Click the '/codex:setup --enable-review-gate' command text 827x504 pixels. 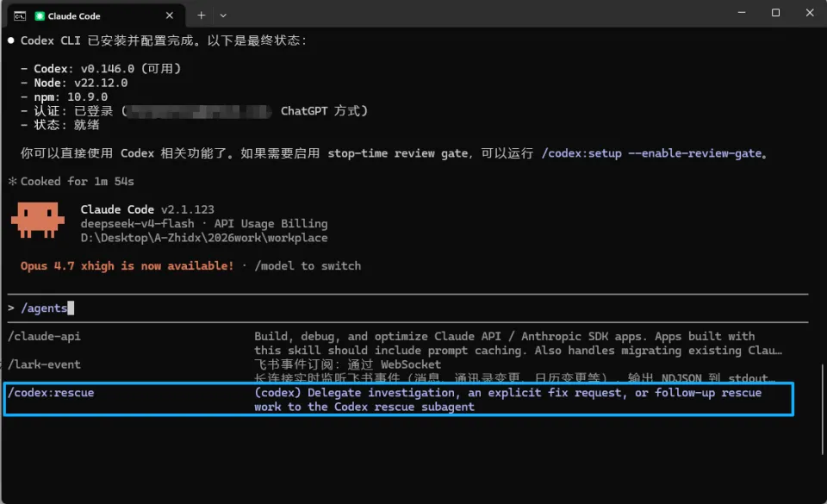pyautogui.click(x=651, y=153)
